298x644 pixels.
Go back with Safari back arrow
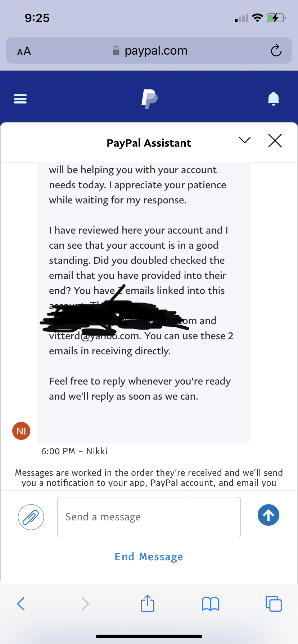[21, 604]
